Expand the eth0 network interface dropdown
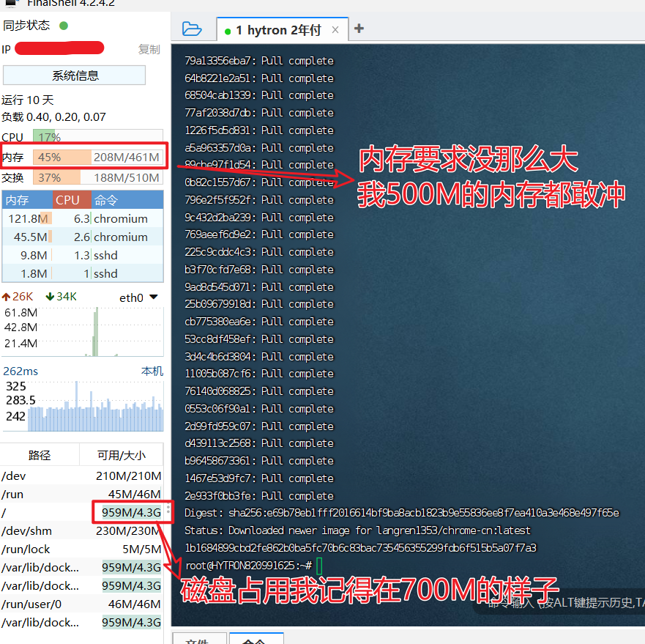 pyautogui.click(x=153, y=297)
